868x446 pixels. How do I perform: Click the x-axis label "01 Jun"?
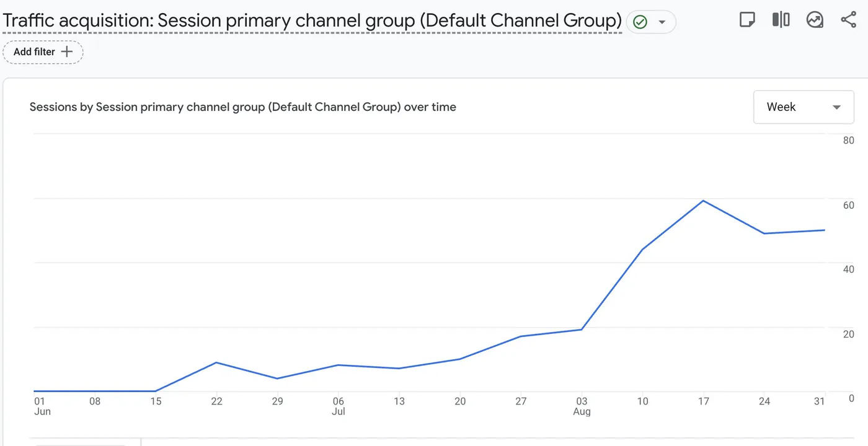41,406
